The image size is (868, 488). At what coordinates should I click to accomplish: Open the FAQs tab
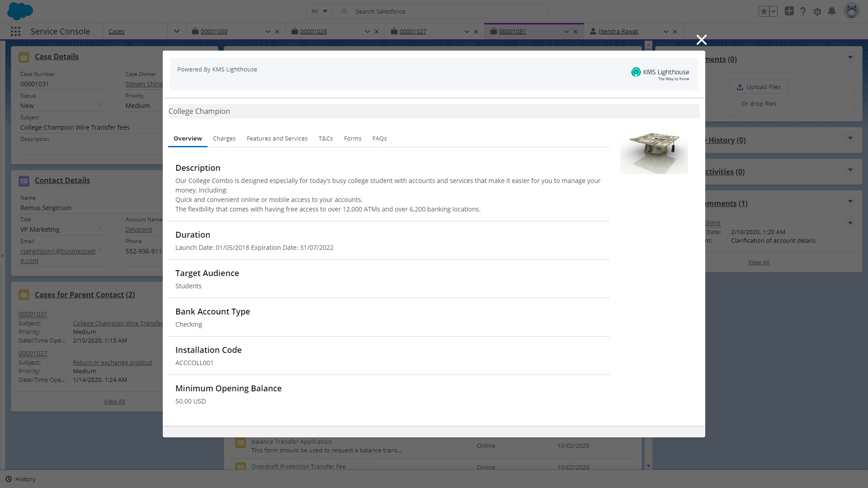coord(379,138)
